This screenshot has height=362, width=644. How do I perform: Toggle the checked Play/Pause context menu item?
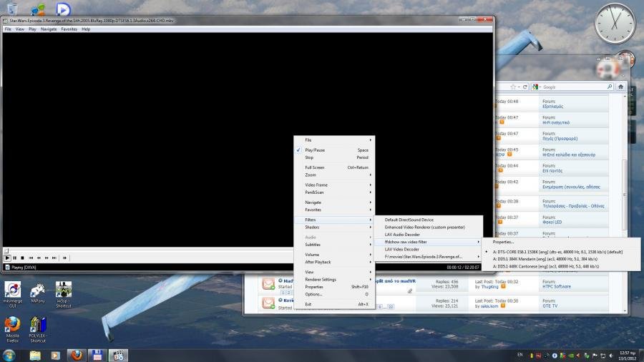click(334, 150)
